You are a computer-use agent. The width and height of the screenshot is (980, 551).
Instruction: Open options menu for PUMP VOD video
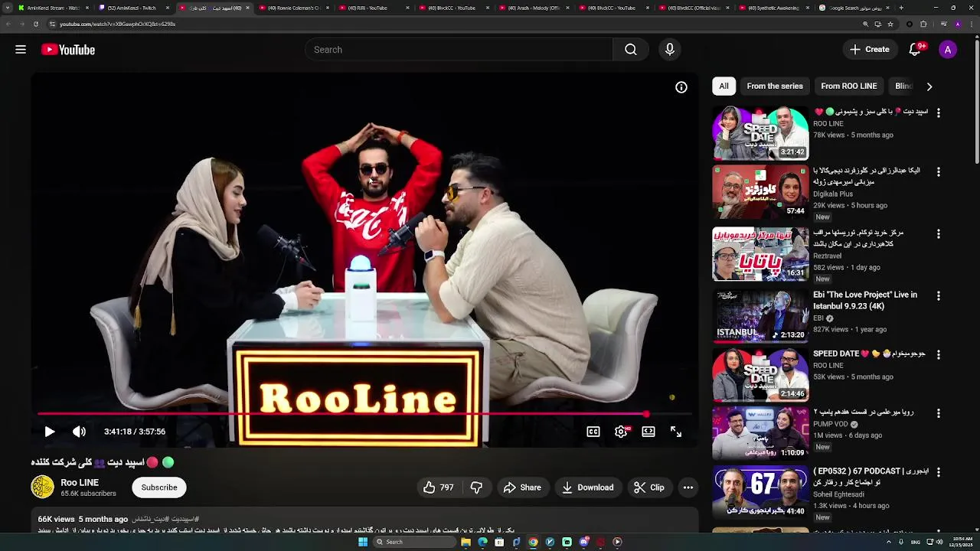(939, 414)
